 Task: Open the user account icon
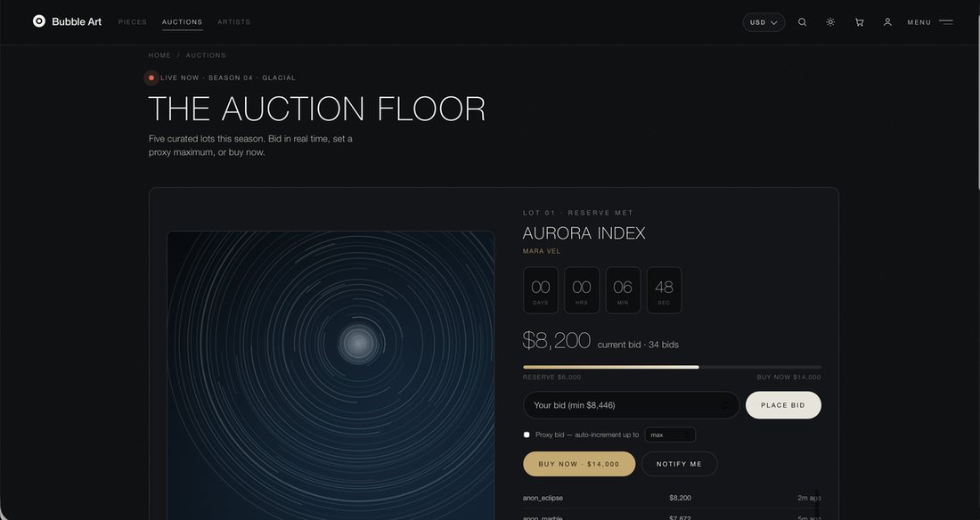tap(886, 22)
